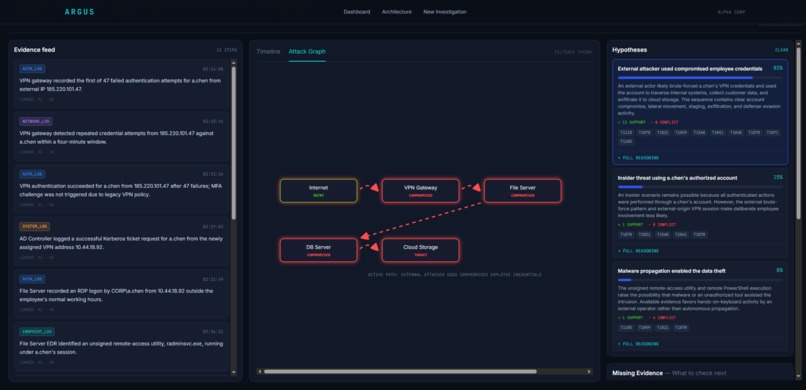This screenshot has height=390, width=806.
Task: Open the repeated credential attempts evidence
Action: pos(121,137)
